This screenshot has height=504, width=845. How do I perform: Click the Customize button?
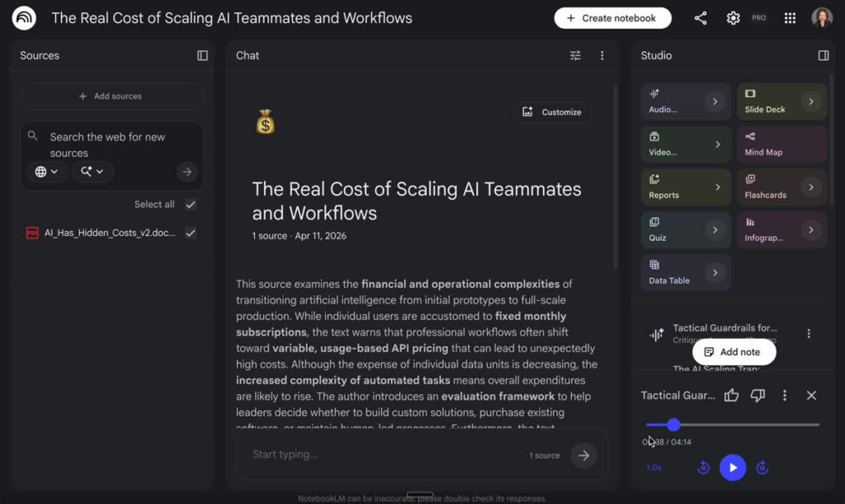(552, 112)
